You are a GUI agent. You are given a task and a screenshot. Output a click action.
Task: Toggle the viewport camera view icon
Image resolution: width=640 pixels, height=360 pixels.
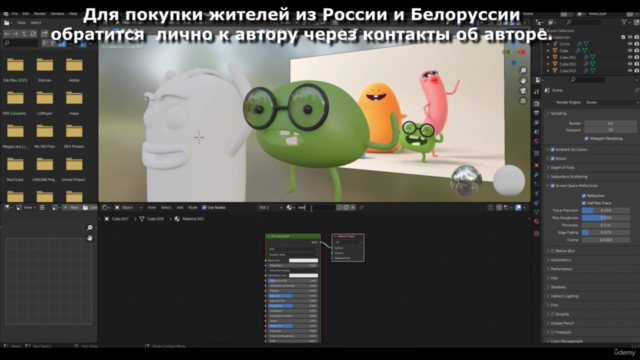[523, 91]
